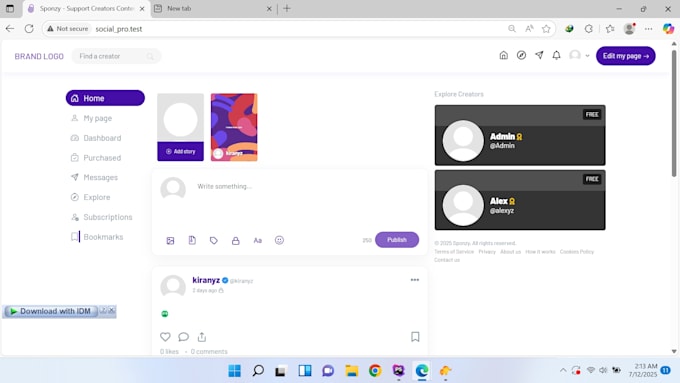680x383 pixels.
Task: Set a price using the tag icon
Action: [x=214, y=240]
